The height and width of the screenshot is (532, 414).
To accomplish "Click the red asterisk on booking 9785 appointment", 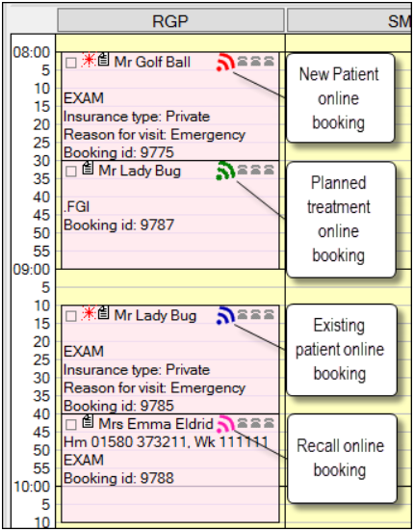I will pos(90,313).
